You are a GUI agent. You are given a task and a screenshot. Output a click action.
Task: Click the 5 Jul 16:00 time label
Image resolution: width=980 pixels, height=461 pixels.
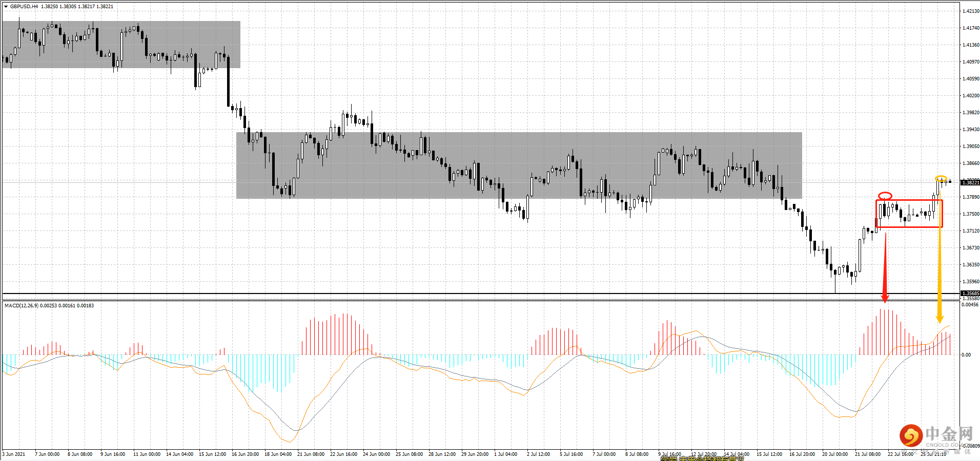pyautogui.click(x=571, y=454)
